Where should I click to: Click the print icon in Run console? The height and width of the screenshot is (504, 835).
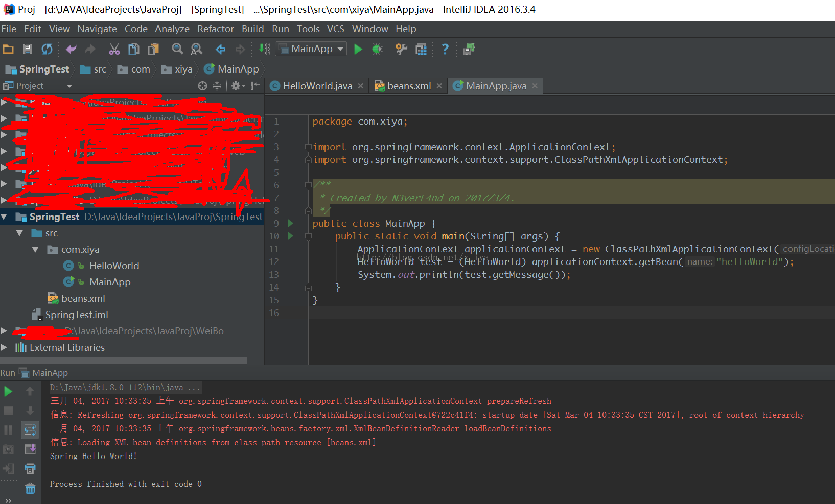[x=30, y=469]
